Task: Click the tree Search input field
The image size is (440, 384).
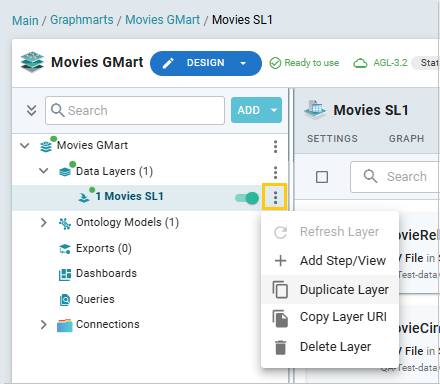Action: point(135,110)
